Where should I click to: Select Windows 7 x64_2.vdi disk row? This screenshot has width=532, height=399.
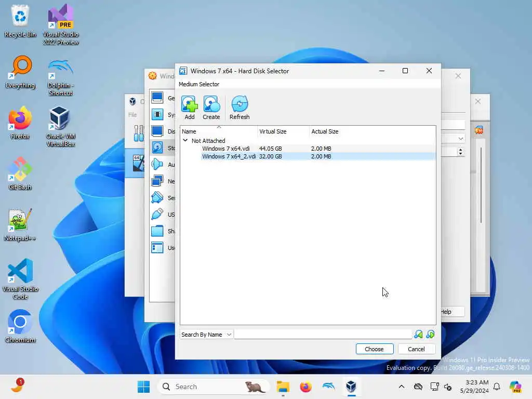[x=308, y=156]
